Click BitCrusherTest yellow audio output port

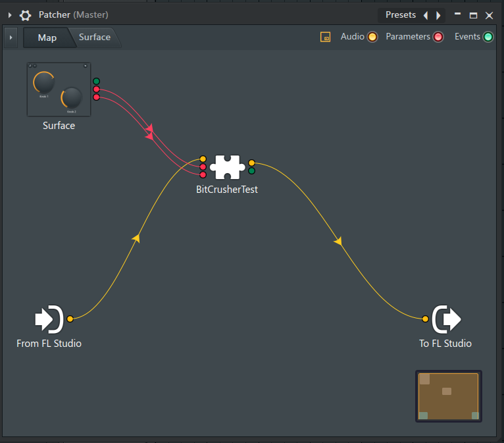click(x=252, y=163)
